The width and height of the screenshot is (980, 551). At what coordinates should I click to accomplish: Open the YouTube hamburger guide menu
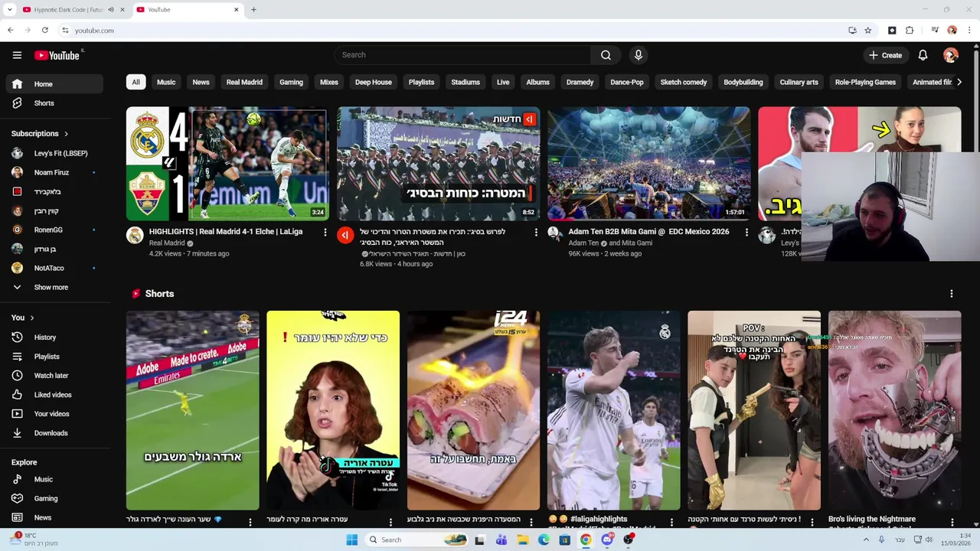coord(17,55)
